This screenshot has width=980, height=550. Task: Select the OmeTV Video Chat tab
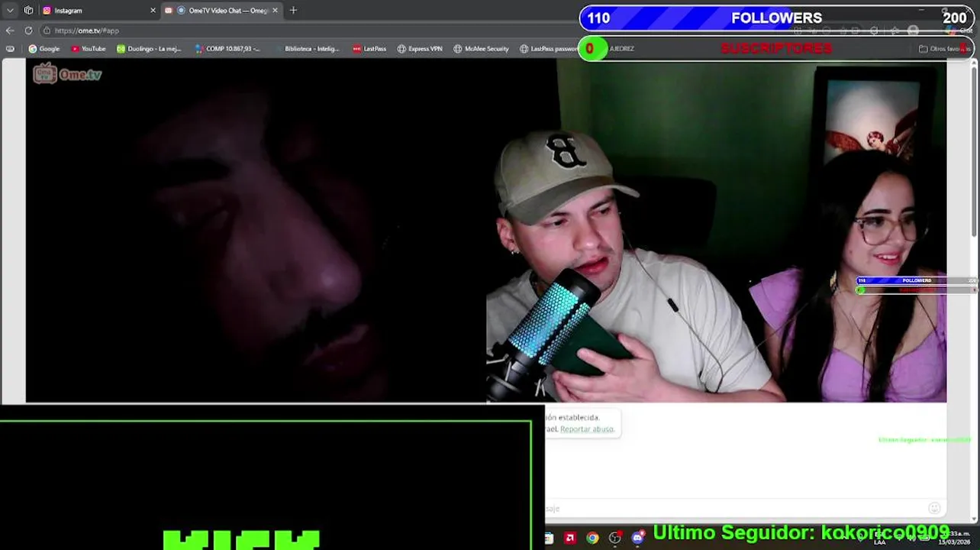point(223,11)
